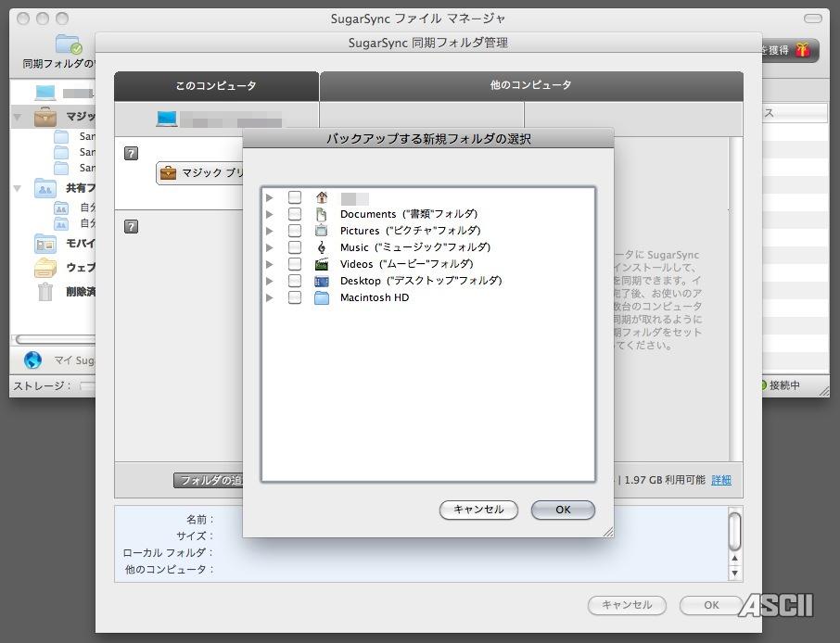Expand the Music folder row
The image size is (840, 643).
point(270,247)
